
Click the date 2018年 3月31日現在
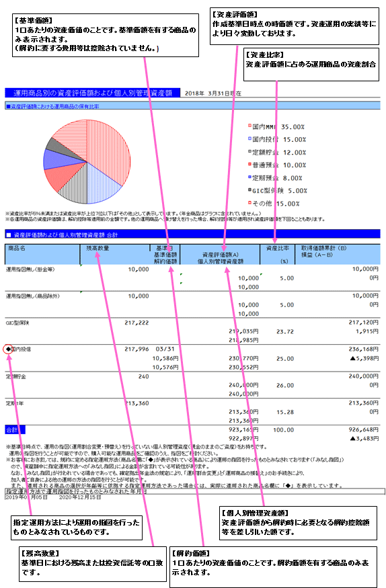[x=213, y=93]
